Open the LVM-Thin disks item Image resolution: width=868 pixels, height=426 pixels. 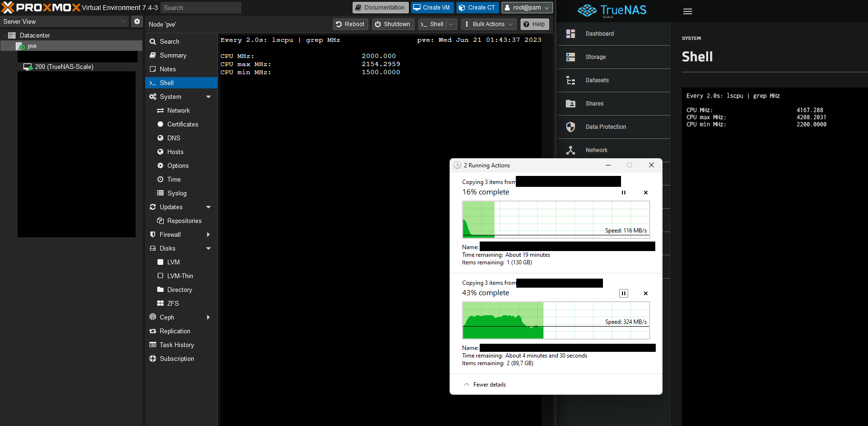(x=181, y=276)
